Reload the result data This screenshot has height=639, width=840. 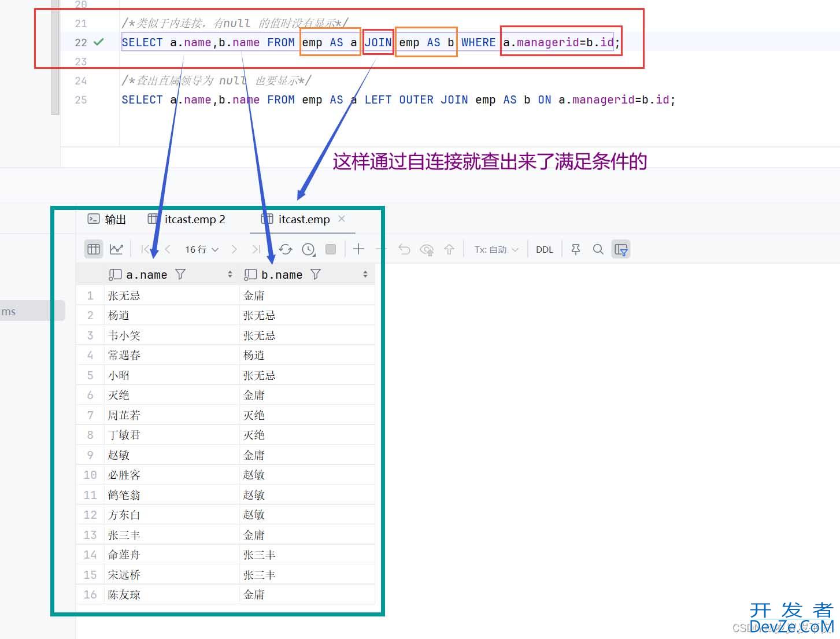[x=286, y=249]
